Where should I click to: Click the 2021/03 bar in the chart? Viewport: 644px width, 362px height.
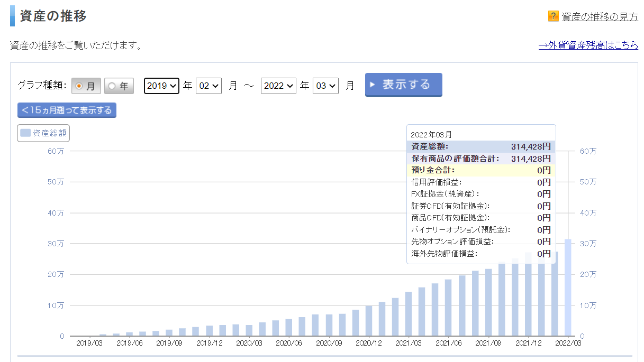pos(409,314)
